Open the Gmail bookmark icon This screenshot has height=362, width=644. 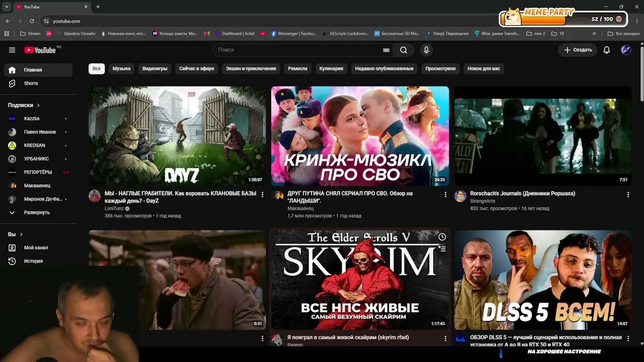tap(207, 34)
